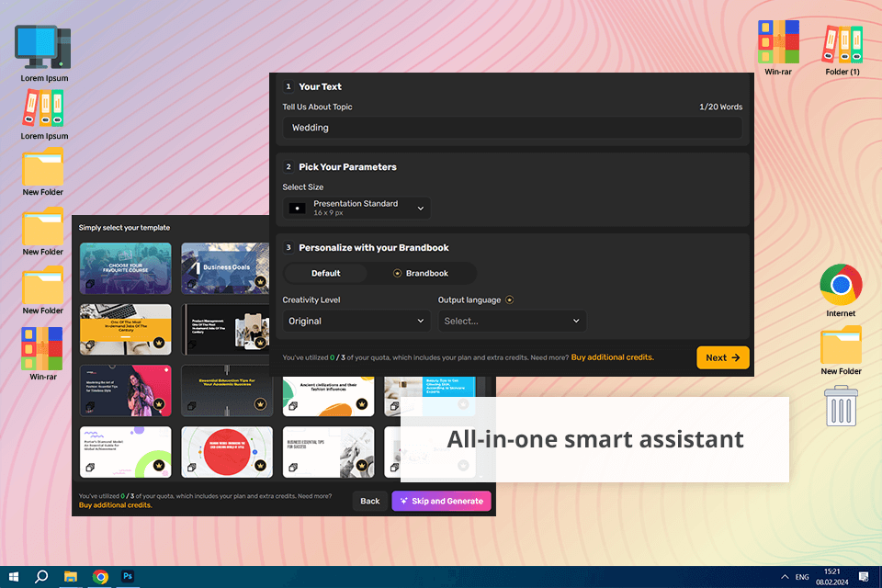Open File Explorer from the taskbar
This screenshot has height=588, width=882.
(x=71, y=577)
